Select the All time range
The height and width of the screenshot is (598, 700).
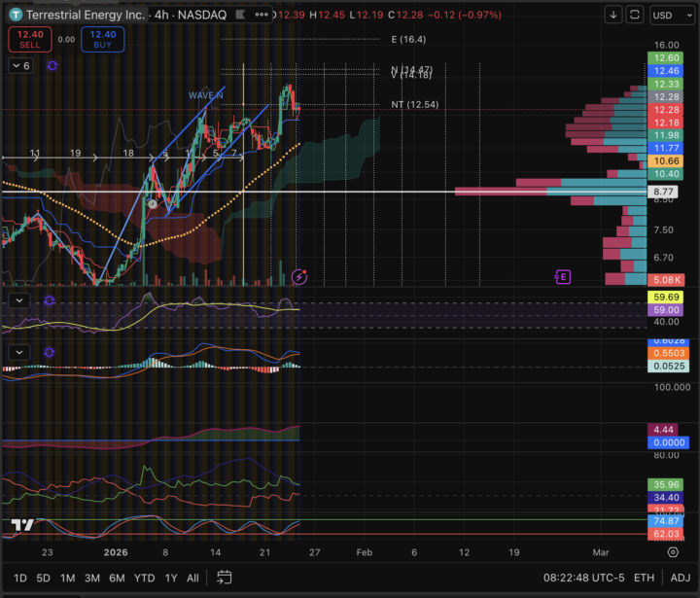tap(192, 578)
